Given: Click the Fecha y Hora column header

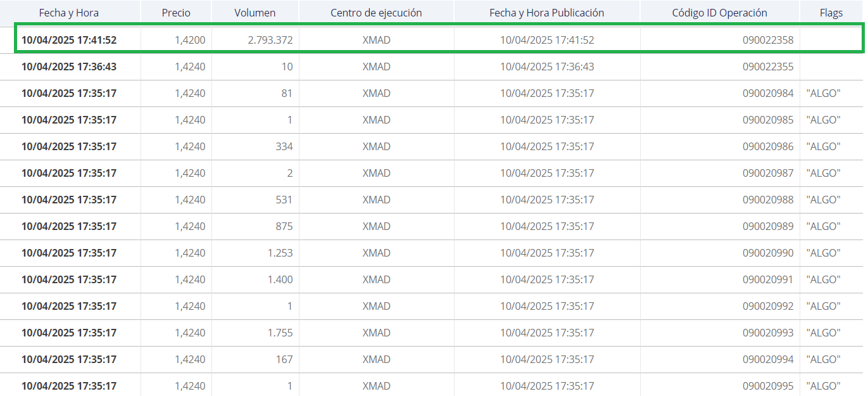Looking at the screenshot, I should [x=69, y=13].
